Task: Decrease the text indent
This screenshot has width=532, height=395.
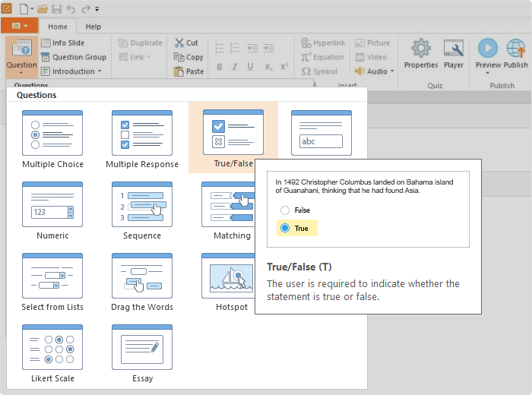Action: coord(253,48)
